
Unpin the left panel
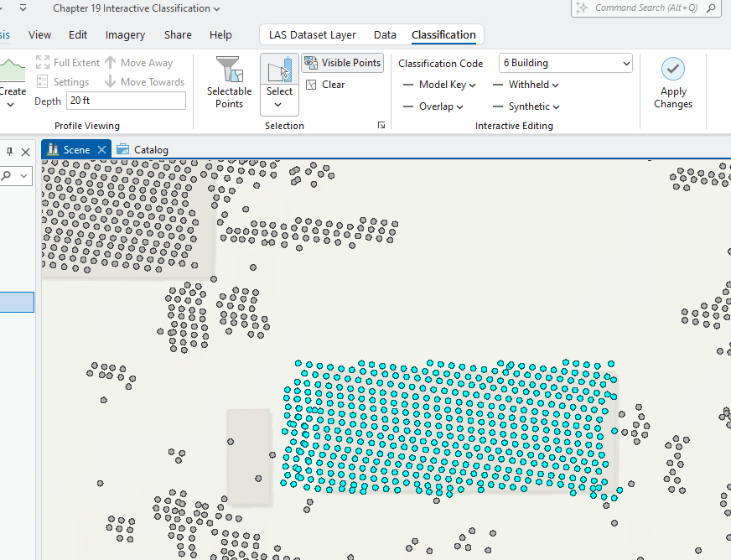coord(9,152)
